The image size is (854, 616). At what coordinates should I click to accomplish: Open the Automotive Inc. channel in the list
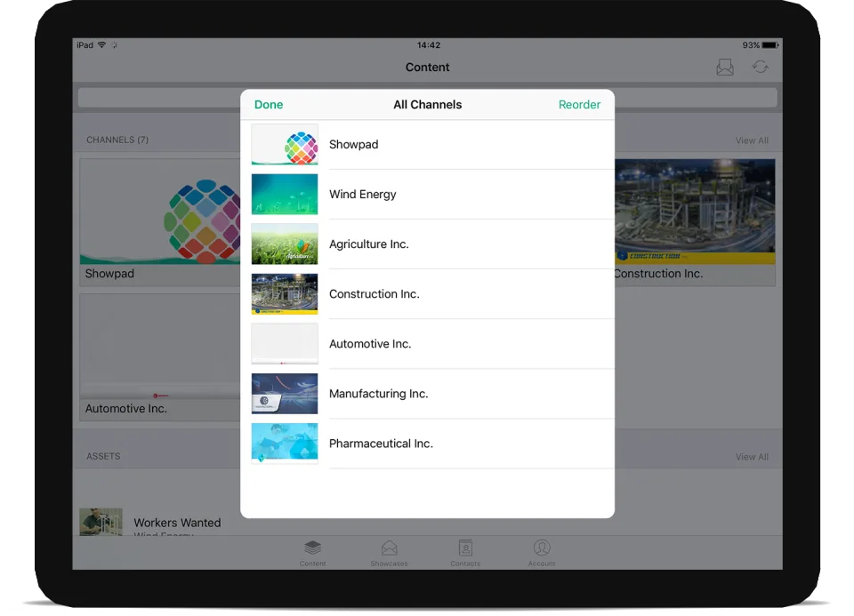pos(428,344)
